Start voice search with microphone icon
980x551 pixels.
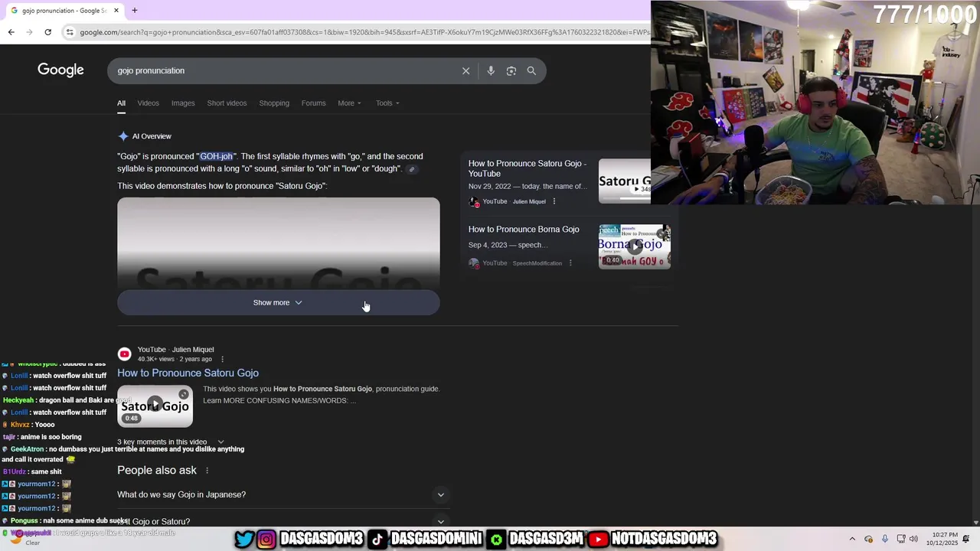(x=491, y=70)
